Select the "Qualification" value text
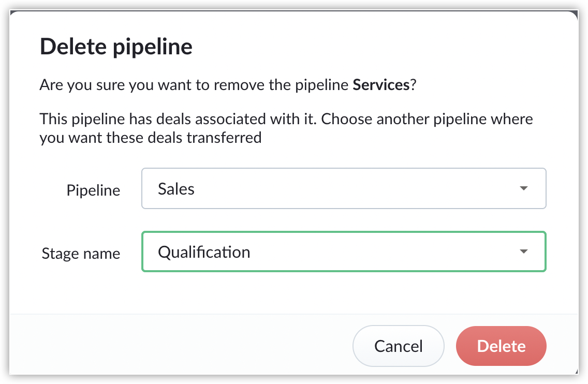The width and height of the screenshot is (588, 384). pyautogui.click(x=204, y=252)
